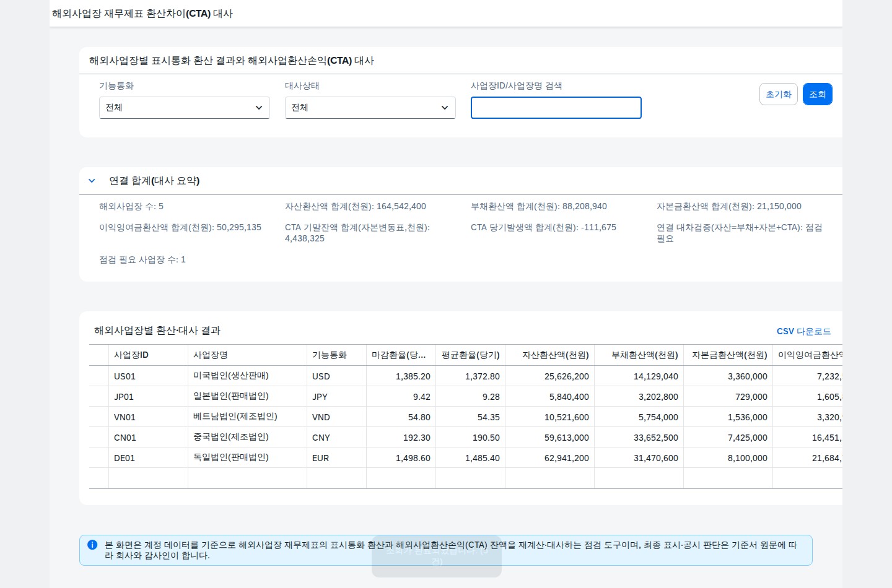Click the 마감환율(당... column header
892x588 pixels.
pos(401,355)
